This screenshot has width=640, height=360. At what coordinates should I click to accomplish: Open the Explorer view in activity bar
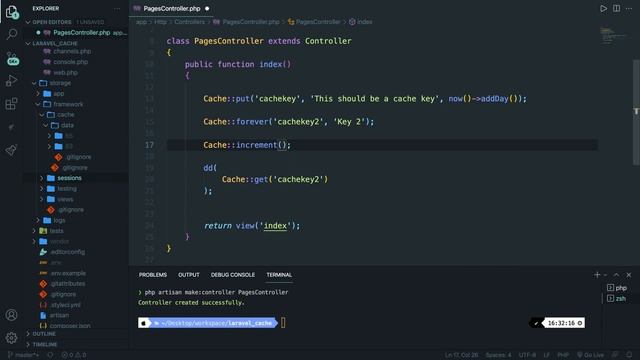(12, 12)
